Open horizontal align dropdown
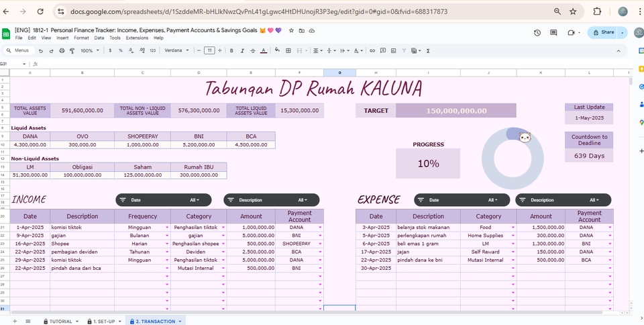This screenshot has width=644, height=325. click(x=318, y=50)
